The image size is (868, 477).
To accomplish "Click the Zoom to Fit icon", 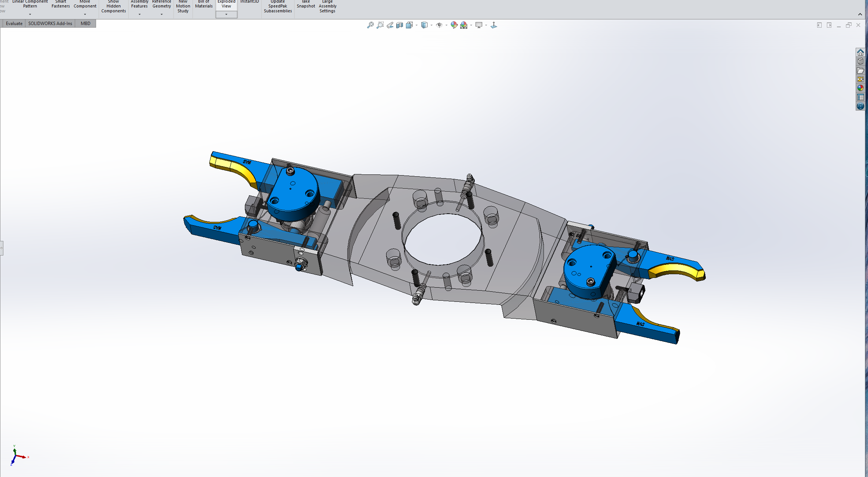I will click(x=370, y=25).
